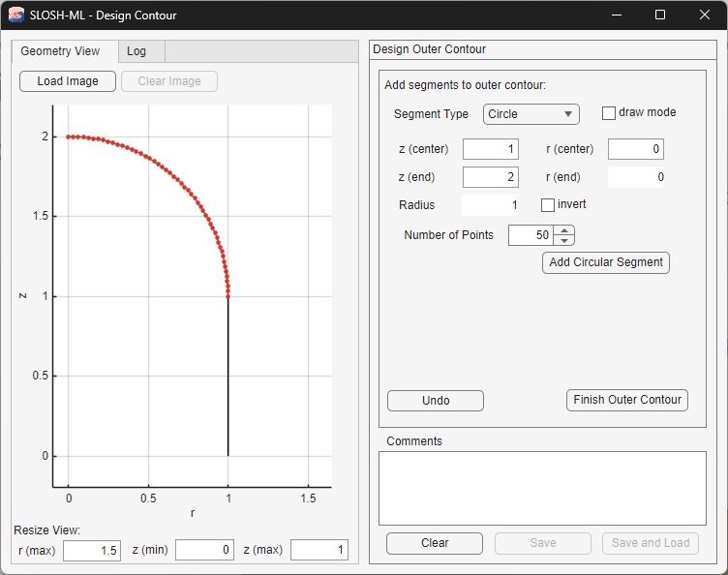Decrease Number of Points with down arrow
Viewport: 728px width, 575px height.
tap(564, 240)
